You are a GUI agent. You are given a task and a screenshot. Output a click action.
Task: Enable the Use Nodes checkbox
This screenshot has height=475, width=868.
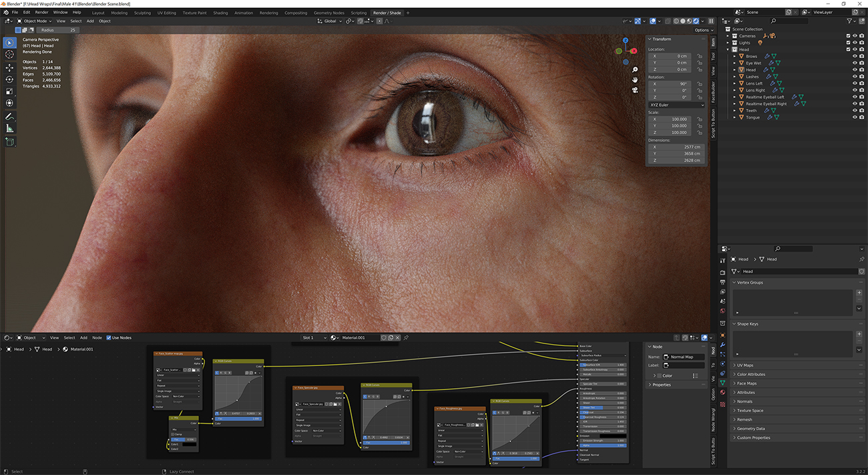[109, 337]
